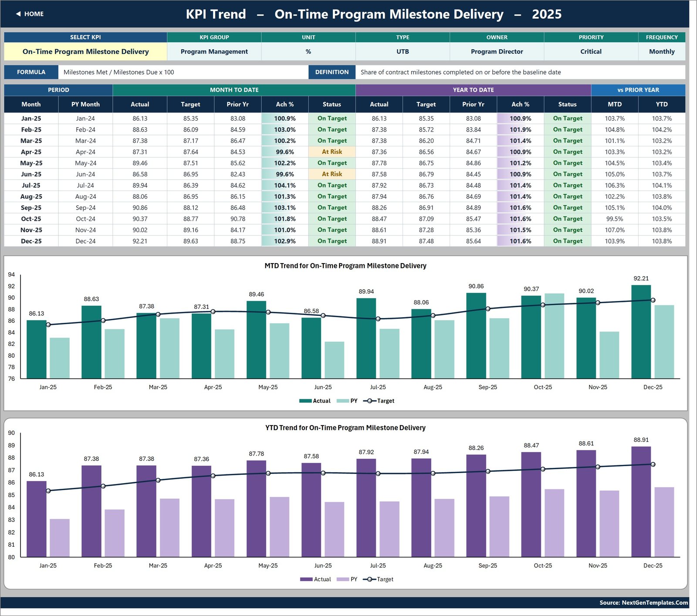The width and height of the screenshot is (697, 616).
Task: Click the FORMULA label
Action: [31, 72]
